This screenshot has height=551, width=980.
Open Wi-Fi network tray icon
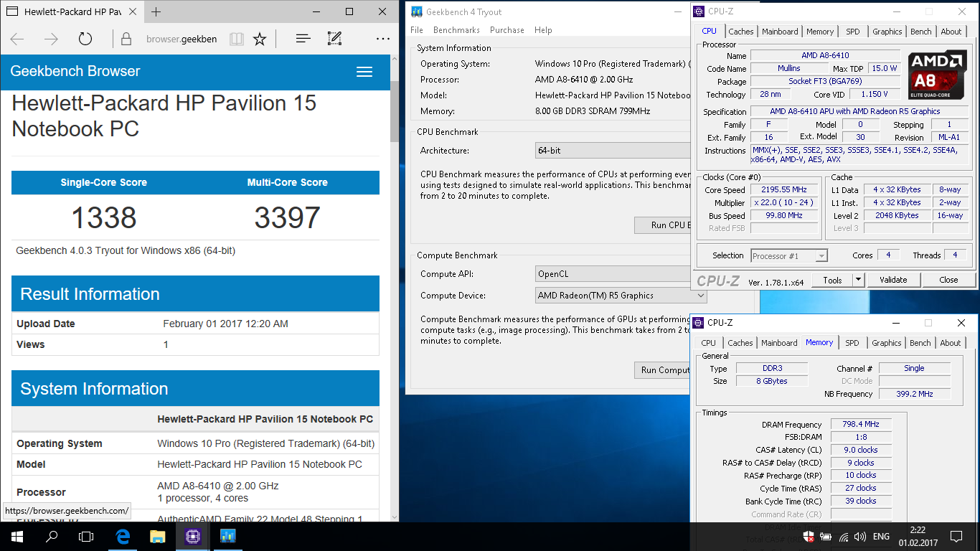(843, 536)
